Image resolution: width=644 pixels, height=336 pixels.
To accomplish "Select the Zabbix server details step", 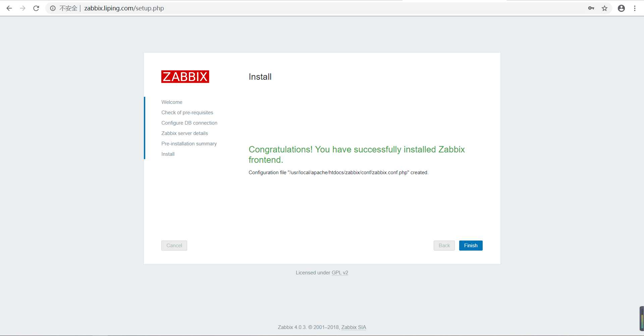I will click(184, 133).
